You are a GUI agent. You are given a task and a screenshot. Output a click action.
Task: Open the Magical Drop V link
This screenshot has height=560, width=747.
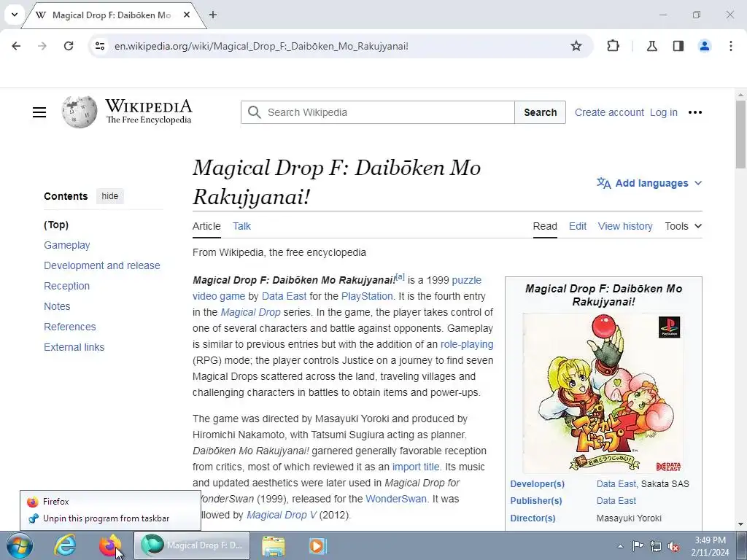(281, 516)
